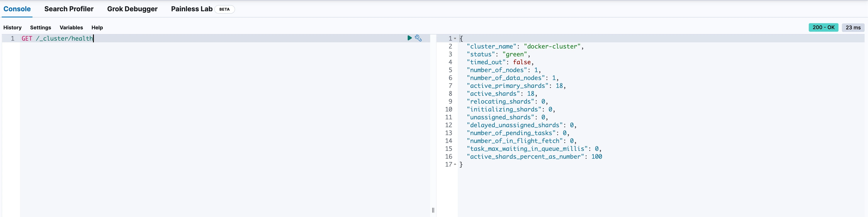Click the 23 ms response time badge

[x=853, y=28]
